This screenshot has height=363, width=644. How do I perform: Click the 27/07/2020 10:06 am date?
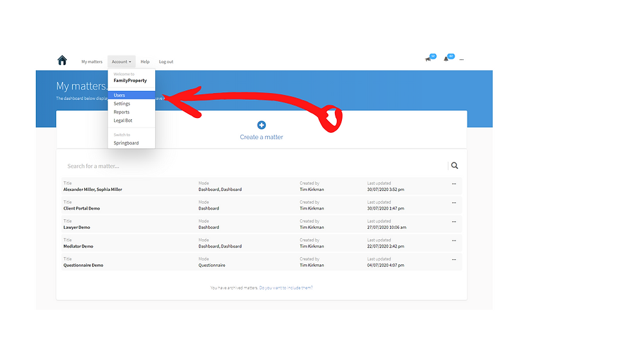click(387, 228)
